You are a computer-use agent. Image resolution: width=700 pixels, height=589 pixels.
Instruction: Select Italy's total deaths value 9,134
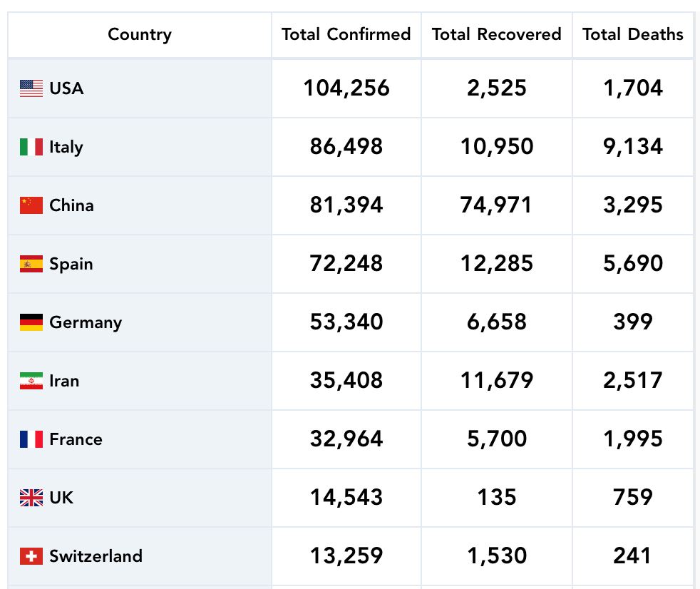(633, 147)
